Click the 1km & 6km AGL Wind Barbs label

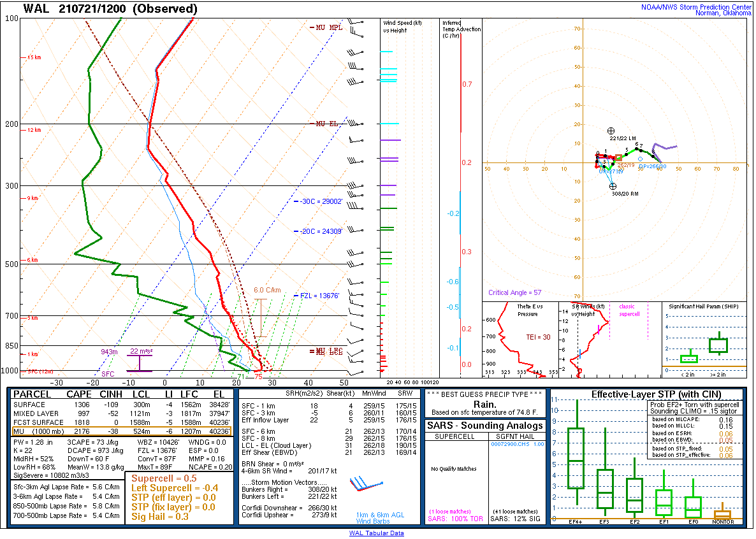coord(381,518)
